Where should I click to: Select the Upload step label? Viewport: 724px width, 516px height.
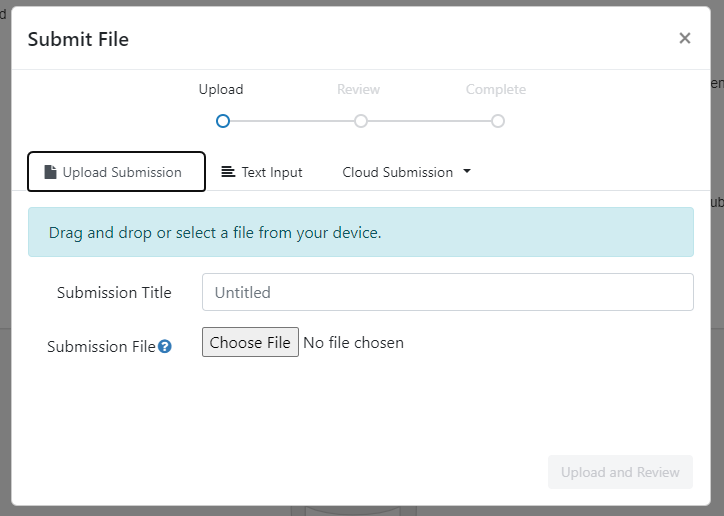click(221, 90)
